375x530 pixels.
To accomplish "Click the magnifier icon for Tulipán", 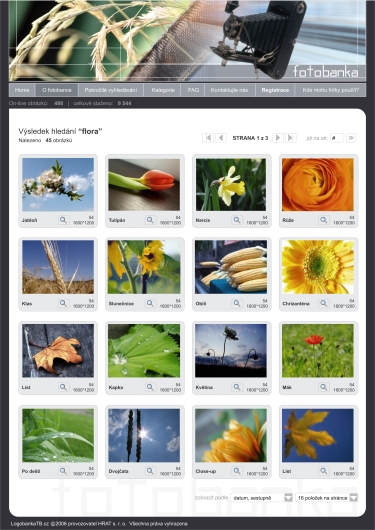I will pos(150,220).
